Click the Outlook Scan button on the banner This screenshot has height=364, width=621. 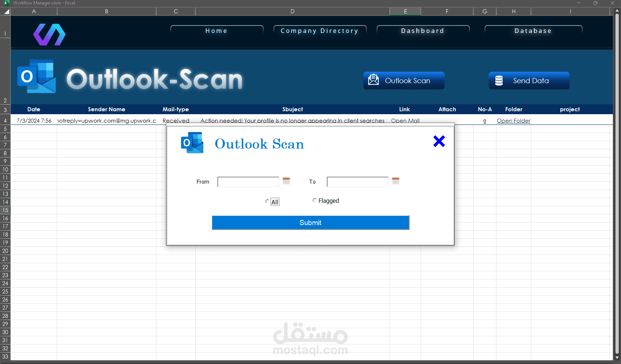coord(404,81)
